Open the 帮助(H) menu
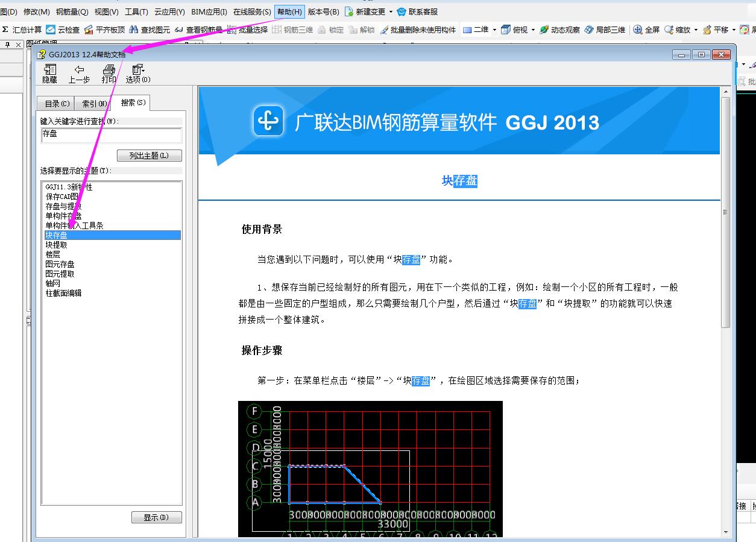Screen dimensions: 756x542 pos(289,11)
